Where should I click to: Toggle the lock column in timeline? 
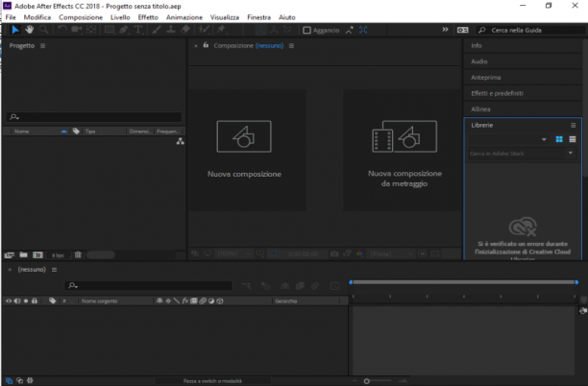35,301
